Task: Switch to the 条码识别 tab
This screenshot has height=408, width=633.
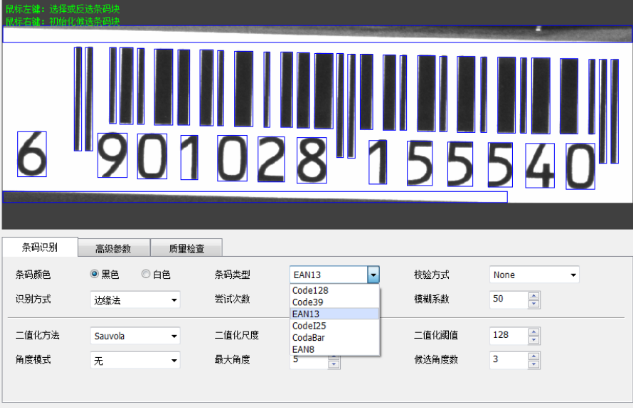Action: pos(40,247)
